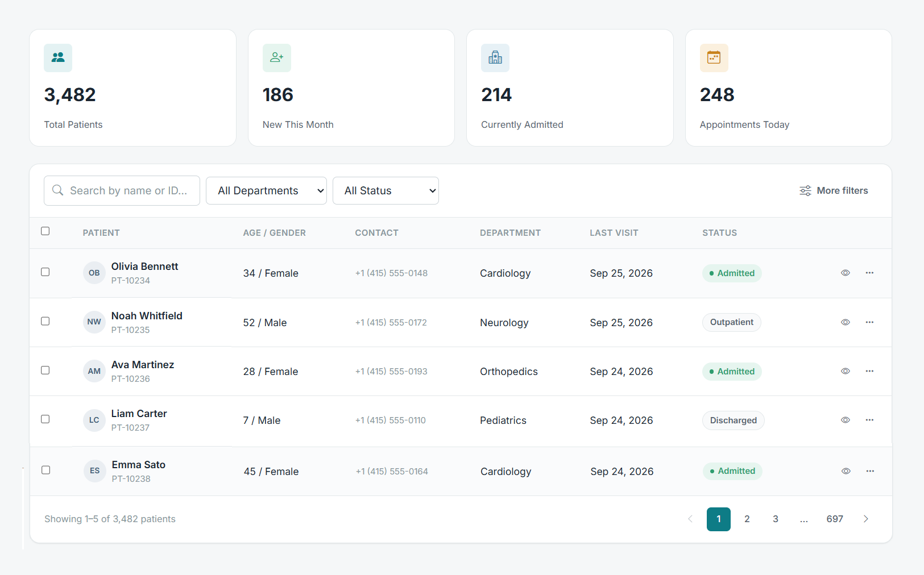Click the Orthopedics department cell

coord(509,372)
